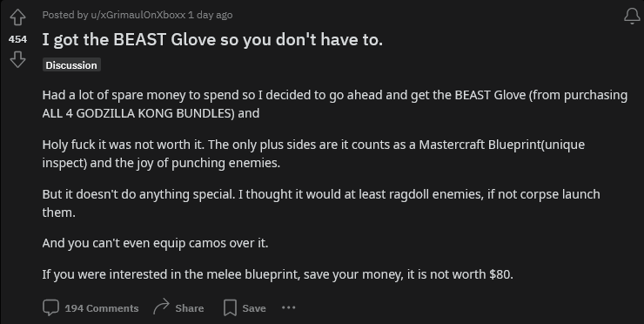This screenshot has height=324, width=644.
Task: Open the "194 Comments" text label
Action: click(x=102, y=308)
